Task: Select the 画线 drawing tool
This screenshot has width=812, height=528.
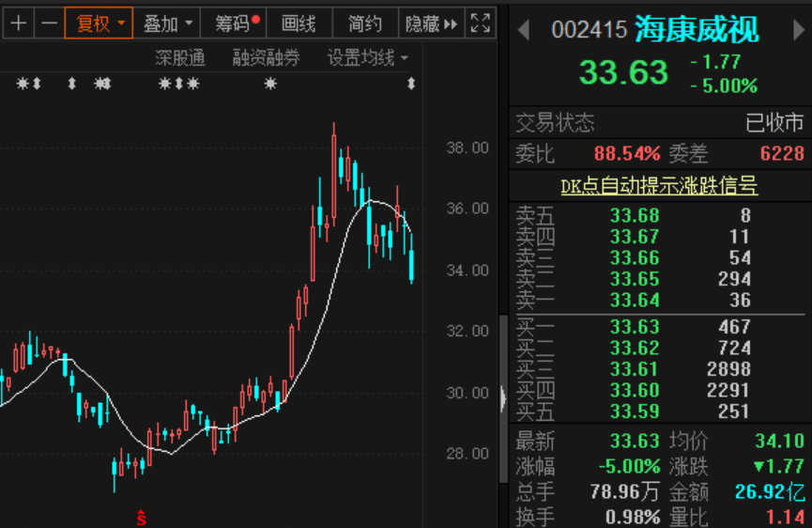Action: 299,23
